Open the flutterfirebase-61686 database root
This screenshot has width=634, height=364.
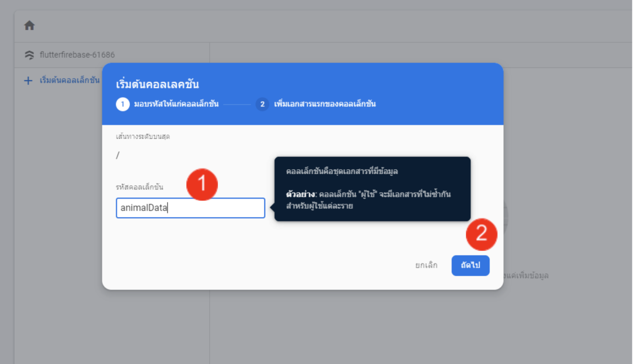77,54
